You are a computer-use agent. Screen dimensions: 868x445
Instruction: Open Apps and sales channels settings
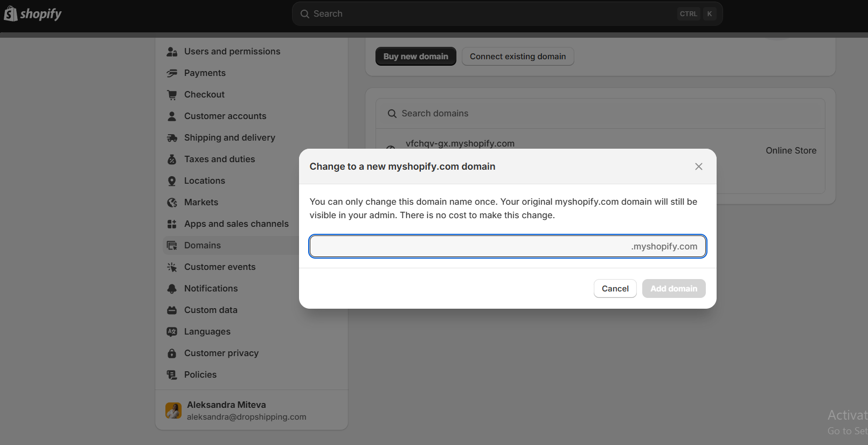[237, 224]
